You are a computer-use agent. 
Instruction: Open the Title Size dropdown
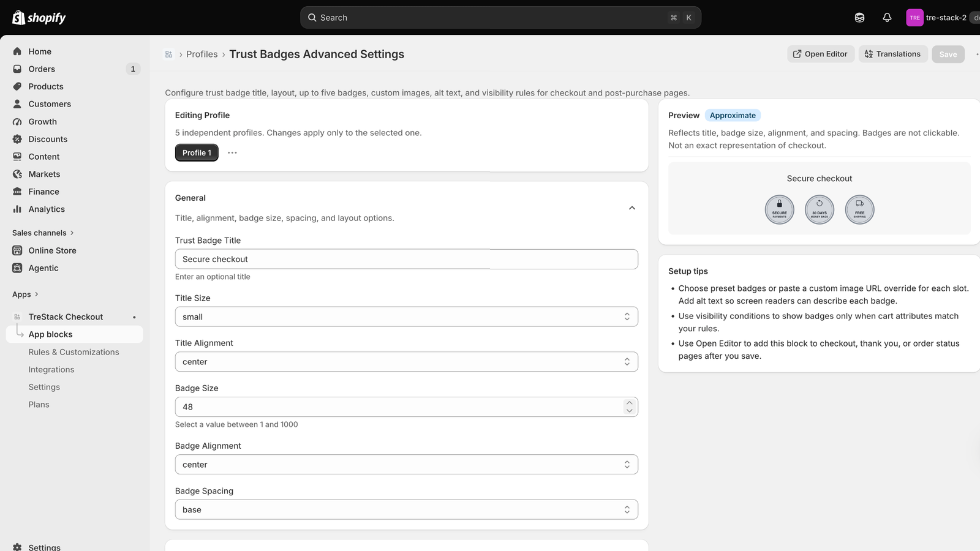(407, 317)
